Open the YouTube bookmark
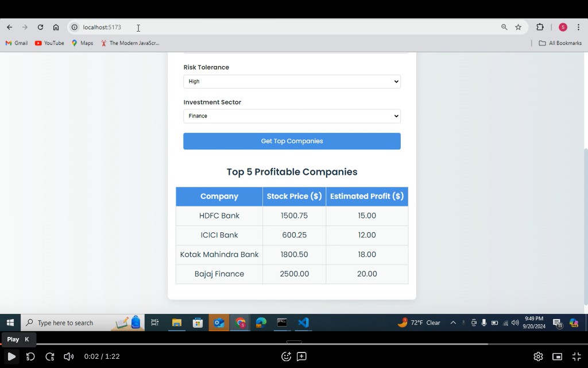This screenshot has height=368, width=588. (49, 43)
